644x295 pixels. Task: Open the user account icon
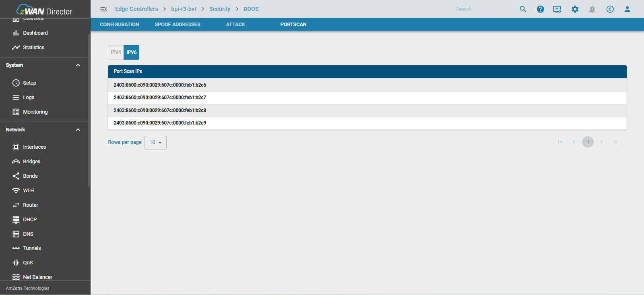[627, 9]
